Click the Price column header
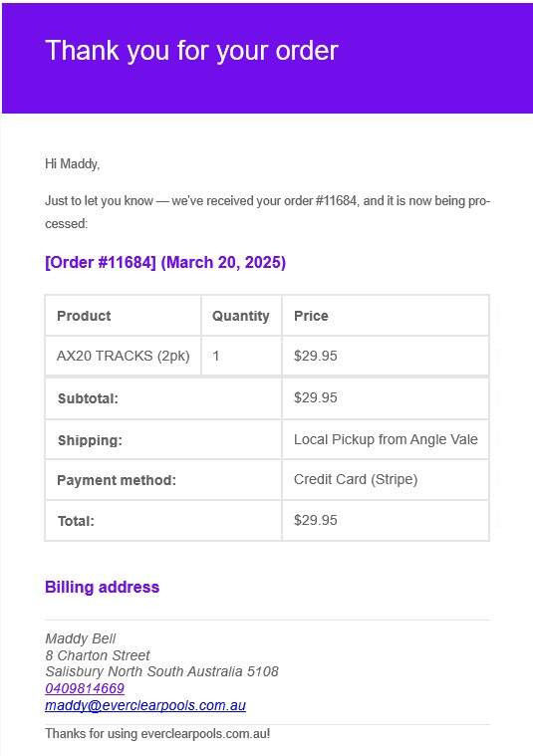 point(386,316)
